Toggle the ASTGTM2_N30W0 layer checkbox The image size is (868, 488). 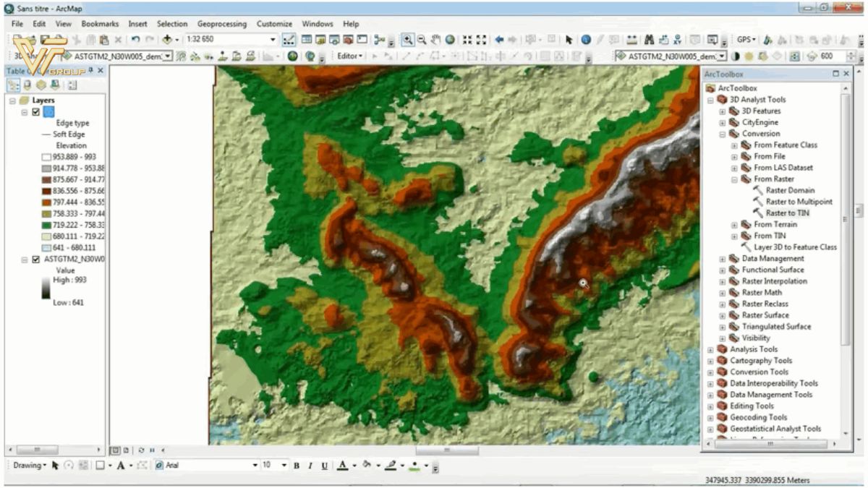point(36,259)
